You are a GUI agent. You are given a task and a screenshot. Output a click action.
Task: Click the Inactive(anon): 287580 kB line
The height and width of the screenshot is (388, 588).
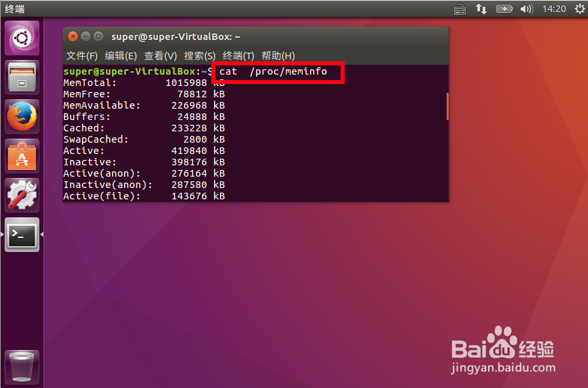click(144, 185)
